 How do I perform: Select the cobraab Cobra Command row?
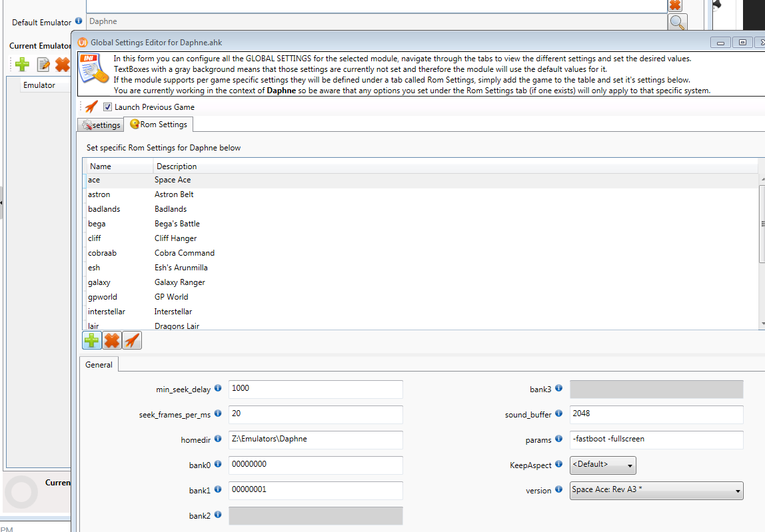click(422, 253)
